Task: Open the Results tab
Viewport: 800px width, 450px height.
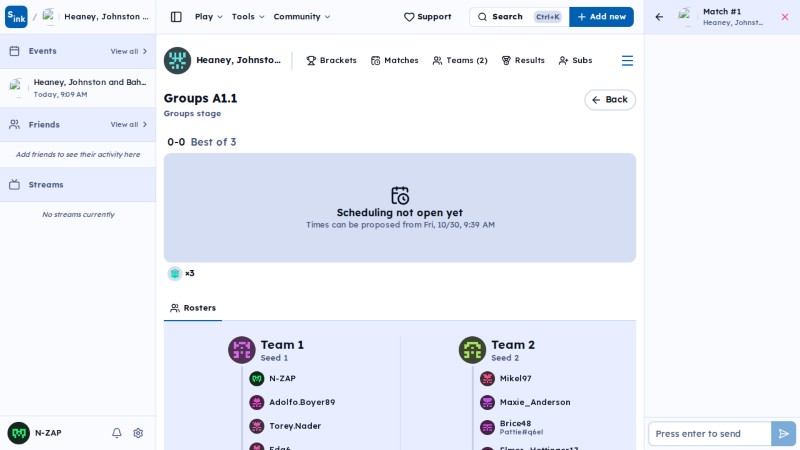Action: point(523,61)
